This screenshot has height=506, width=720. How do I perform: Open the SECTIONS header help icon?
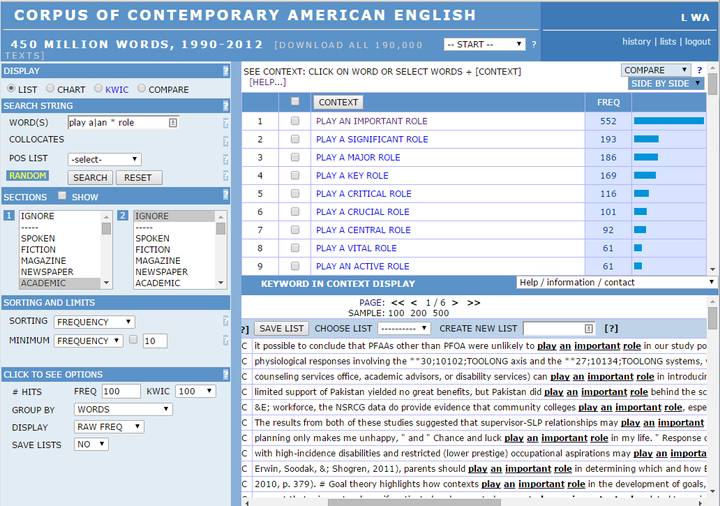(225, 195)
